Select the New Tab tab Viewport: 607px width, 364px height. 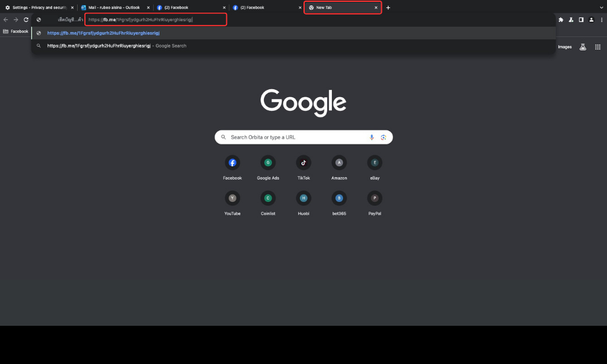pyautogui.click(x=342, y=7)
